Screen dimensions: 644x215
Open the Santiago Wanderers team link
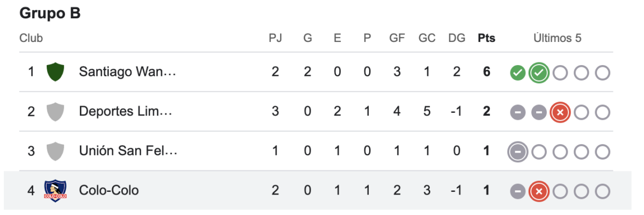coord(127,72)
